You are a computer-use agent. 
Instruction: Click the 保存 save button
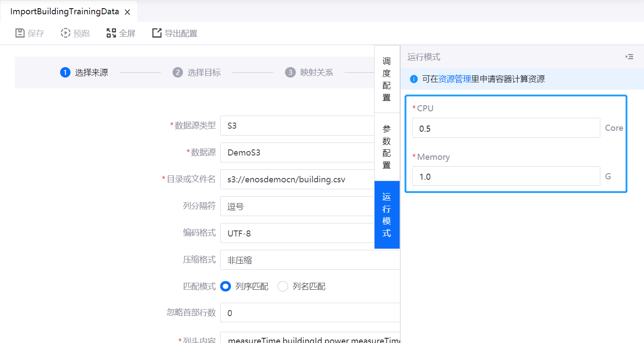(30, 33)
